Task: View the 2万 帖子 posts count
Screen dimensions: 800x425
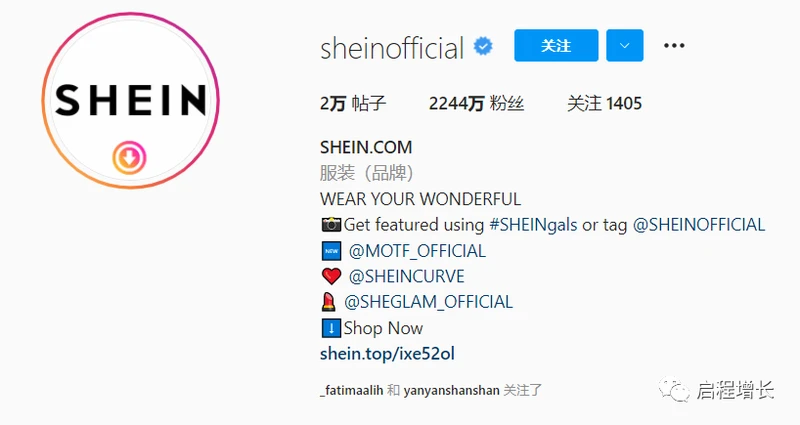Action: 353,104
